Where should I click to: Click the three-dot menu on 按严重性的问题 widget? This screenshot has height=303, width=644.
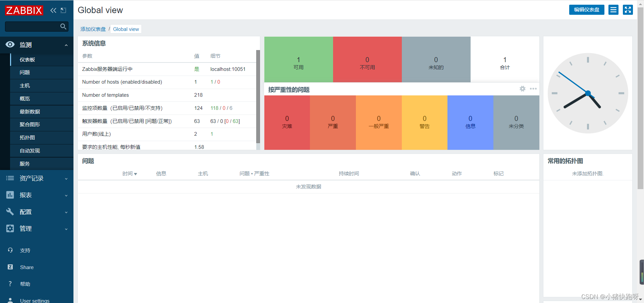[x=533, y=89]
